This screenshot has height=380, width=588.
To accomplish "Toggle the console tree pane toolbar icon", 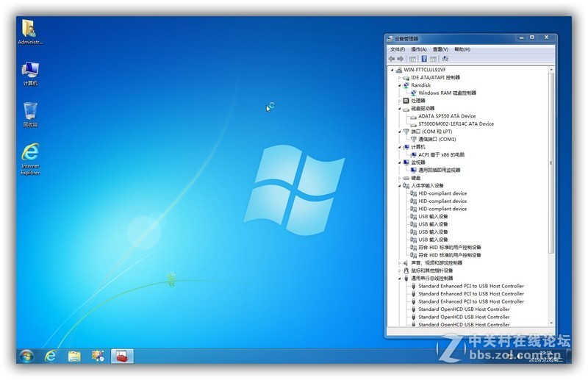I will [412, 59].
